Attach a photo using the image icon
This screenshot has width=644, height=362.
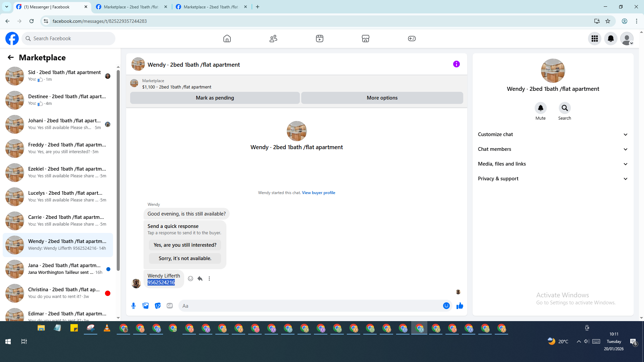click(146, 306)
